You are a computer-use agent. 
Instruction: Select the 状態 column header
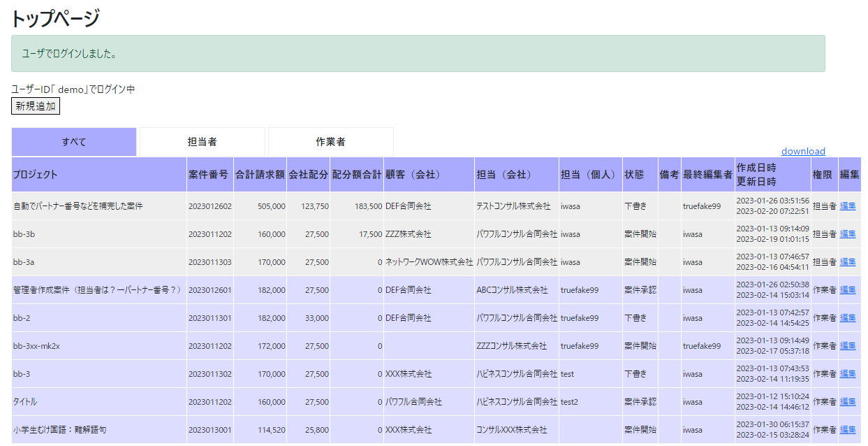tap(634, 175)
